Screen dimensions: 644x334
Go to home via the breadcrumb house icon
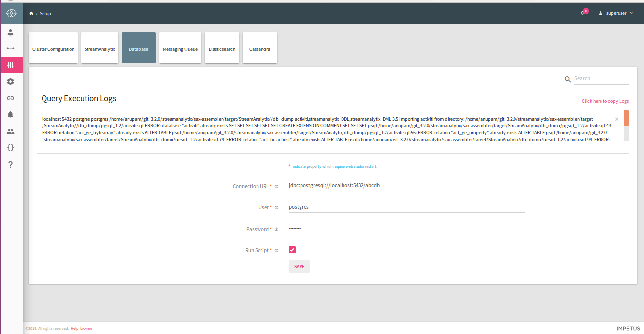point(31,13)
